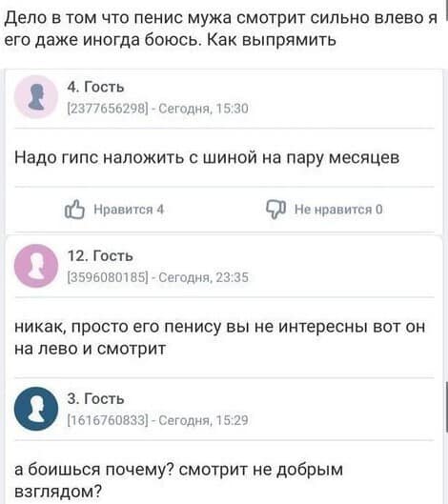Click the thumbs-down icon on comment 4
Screen dimensions: 448x504
[275, 210]
